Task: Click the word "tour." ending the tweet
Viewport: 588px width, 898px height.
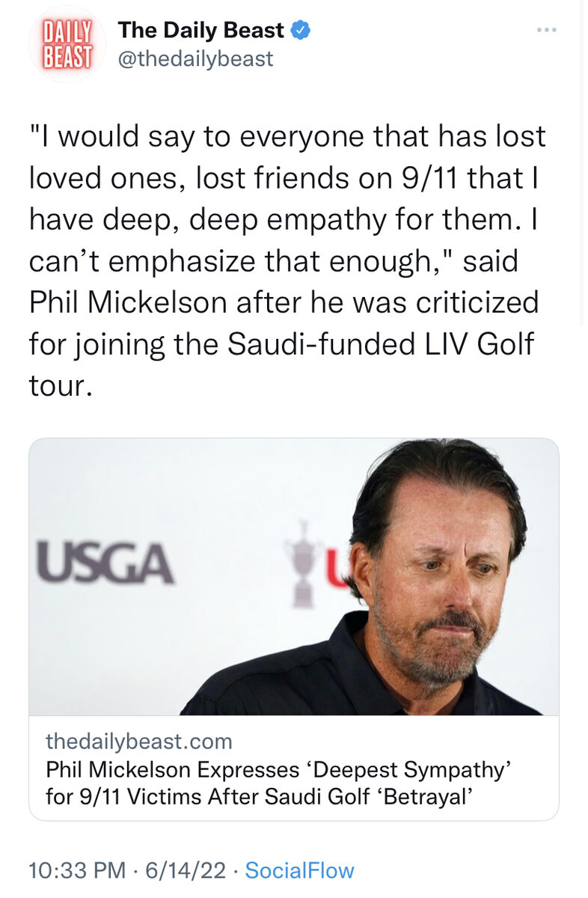Action: pos(62,386)
